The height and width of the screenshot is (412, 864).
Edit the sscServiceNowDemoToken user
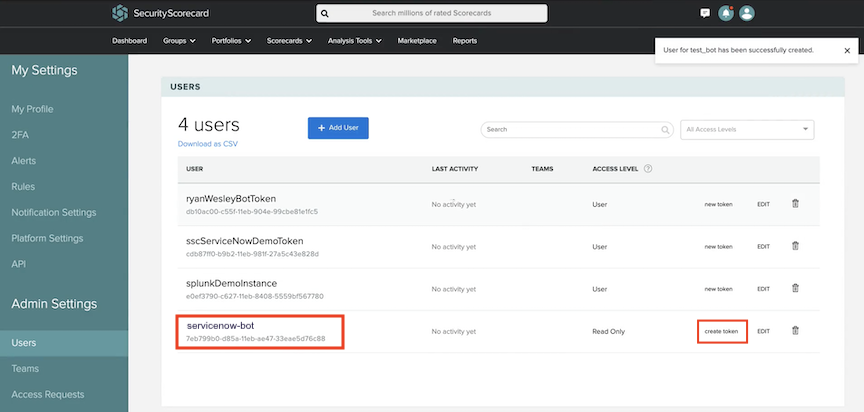click(763, 247)
